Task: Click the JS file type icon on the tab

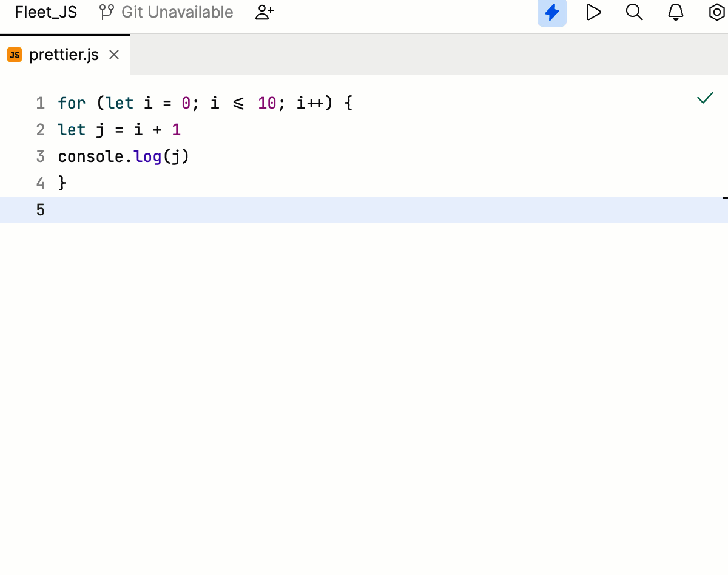Action: click(x=15, y=54)
